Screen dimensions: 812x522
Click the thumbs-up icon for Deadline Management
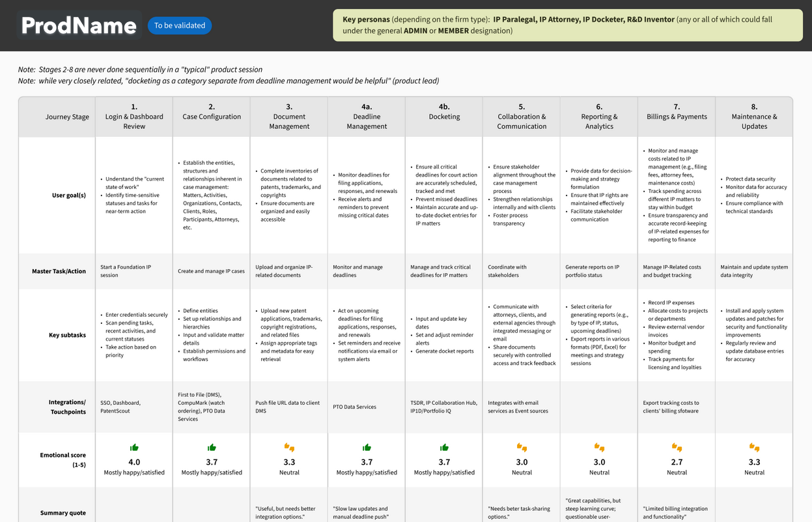pos(367,447)
